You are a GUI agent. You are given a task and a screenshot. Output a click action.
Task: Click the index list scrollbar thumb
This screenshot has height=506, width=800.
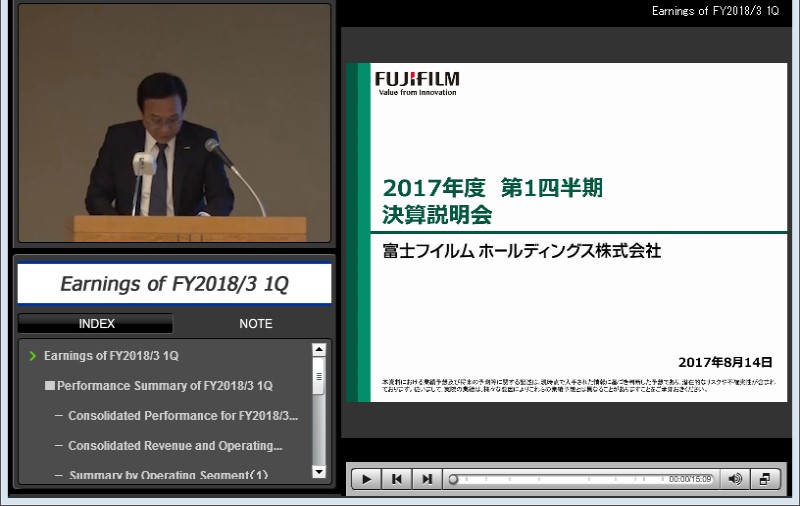tap(319, 376)
